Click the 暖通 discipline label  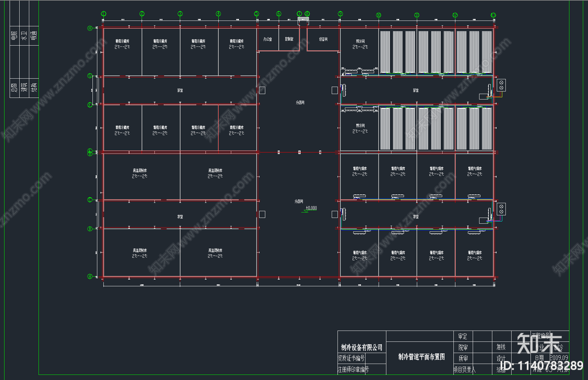(34, 35)
